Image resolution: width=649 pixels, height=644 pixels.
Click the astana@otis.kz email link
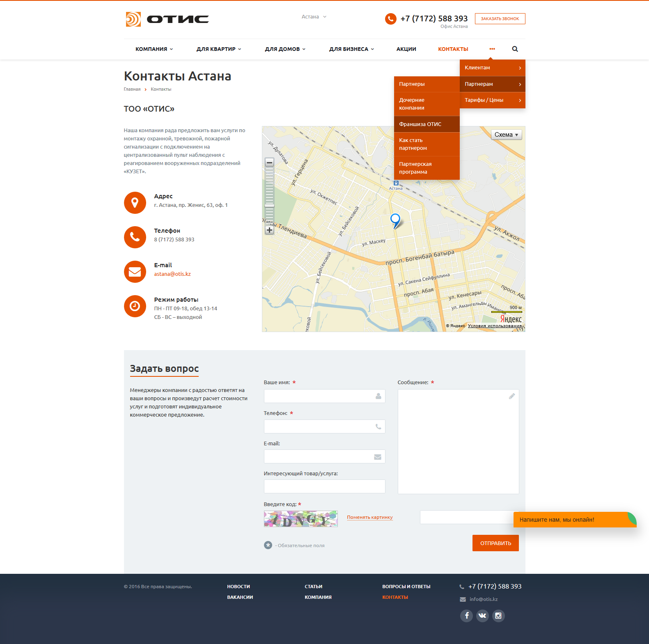172,274
